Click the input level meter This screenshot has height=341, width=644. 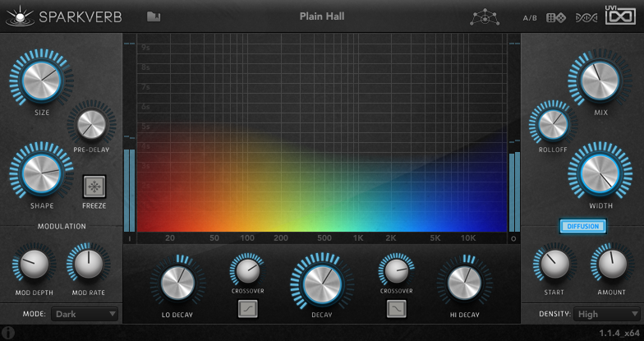pos(130,138)
